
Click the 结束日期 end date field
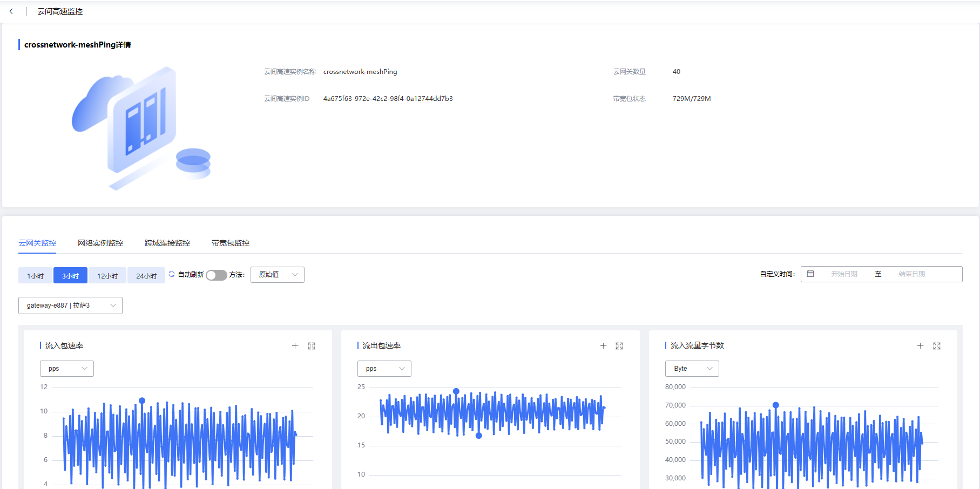tap(912, 274)
